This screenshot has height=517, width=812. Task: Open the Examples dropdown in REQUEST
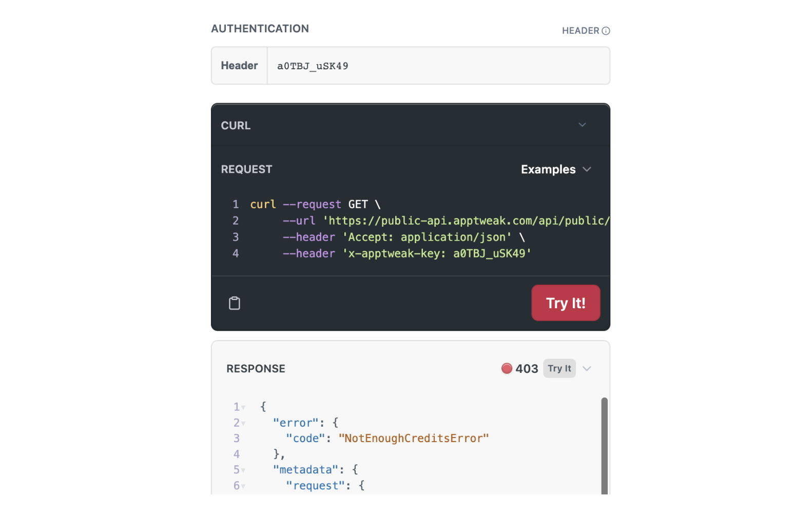[556, 169]
